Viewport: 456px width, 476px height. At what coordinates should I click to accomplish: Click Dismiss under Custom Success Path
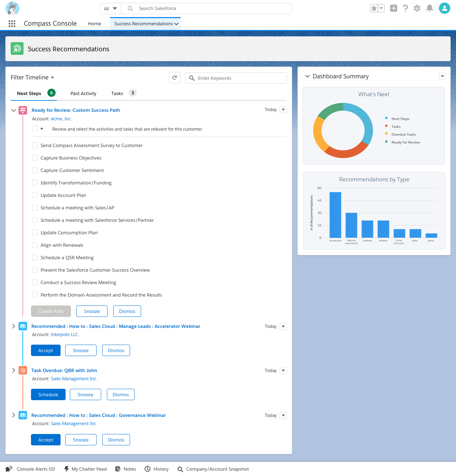127,311
